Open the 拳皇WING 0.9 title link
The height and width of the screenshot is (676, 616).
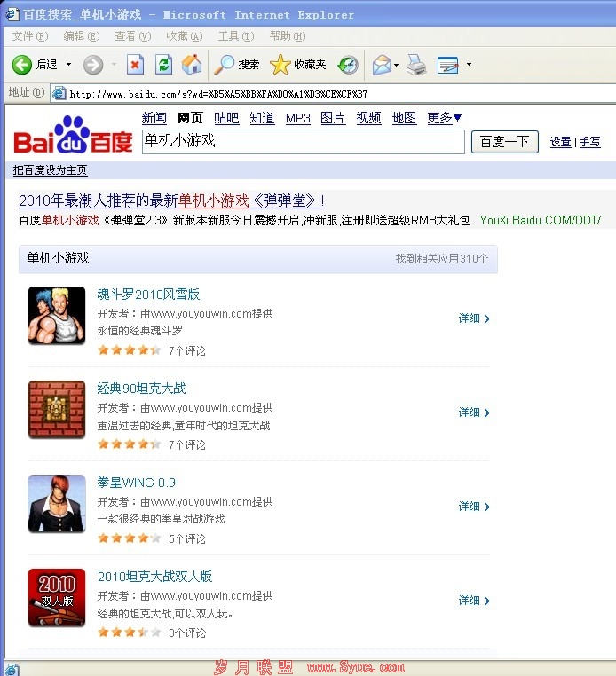click(x=137, y=483)
